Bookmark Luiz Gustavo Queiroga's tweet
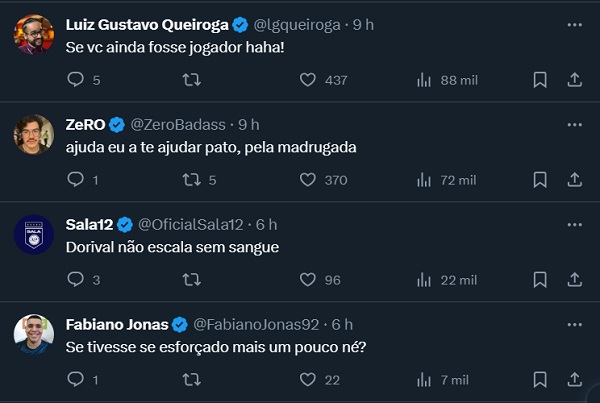The width and height of the screenshot is (600, 403). [540, 80]
